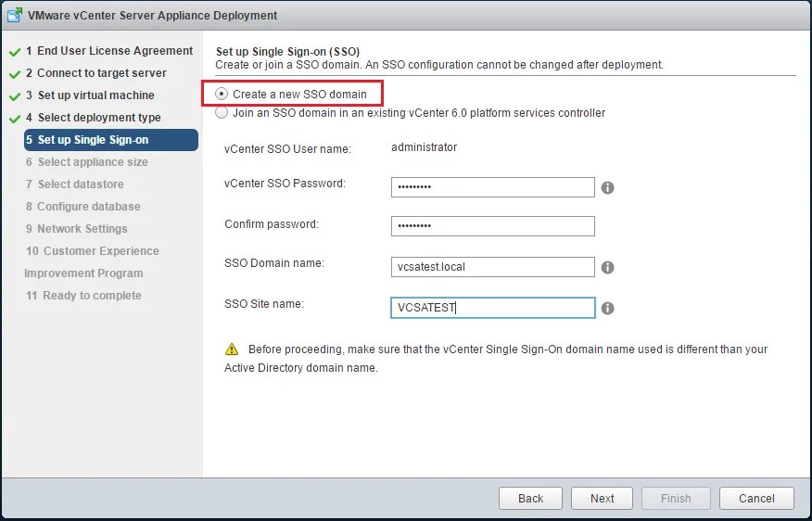This screenshot has height=521, width=812.
Task: Select the Create a new SSO domain option
Action: pos(222,94)
